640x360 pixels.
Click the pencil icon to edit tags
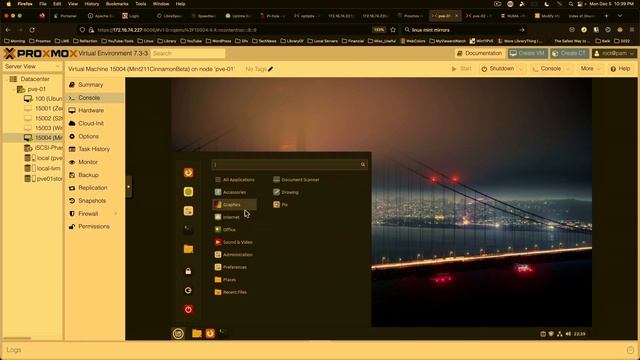tap(270, 69)
